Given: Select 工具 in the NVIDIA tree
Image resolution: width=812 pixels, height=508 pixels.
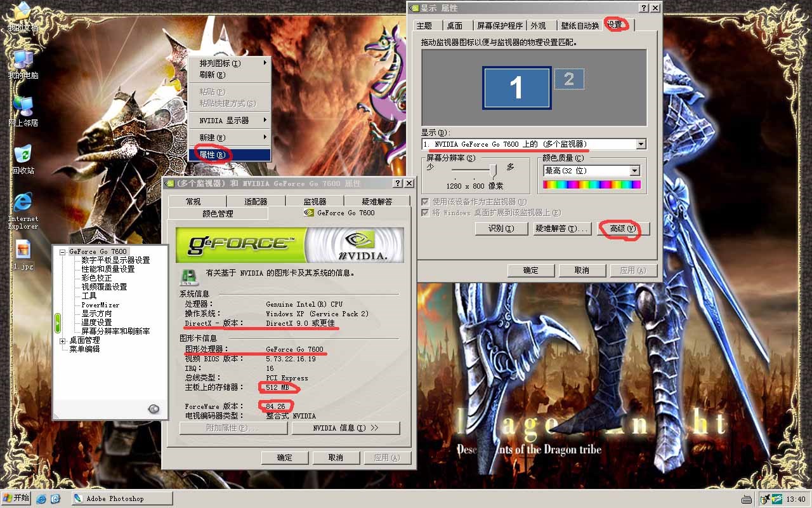Looking at the screenshot, I should 89,296.
